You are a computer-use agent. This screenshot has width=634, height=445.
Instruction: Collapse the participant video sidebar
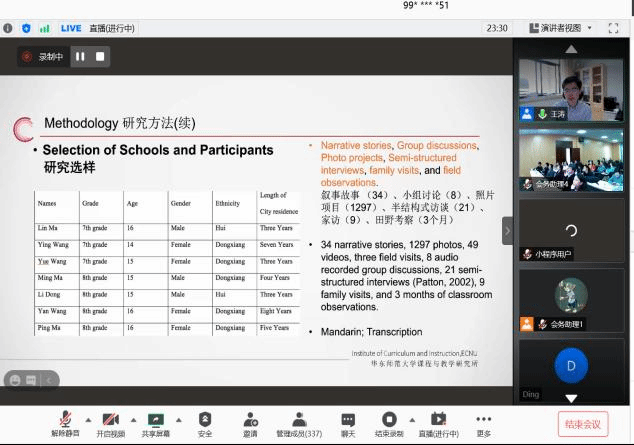pos(507,231)
